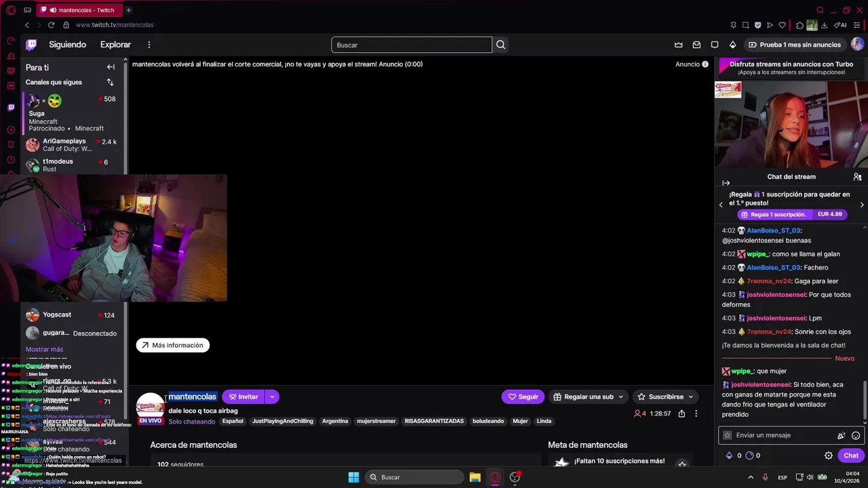Open the Twitch notifications inbox icon
The height and width of the screenshot is (488, 868).
pos(696,45)
